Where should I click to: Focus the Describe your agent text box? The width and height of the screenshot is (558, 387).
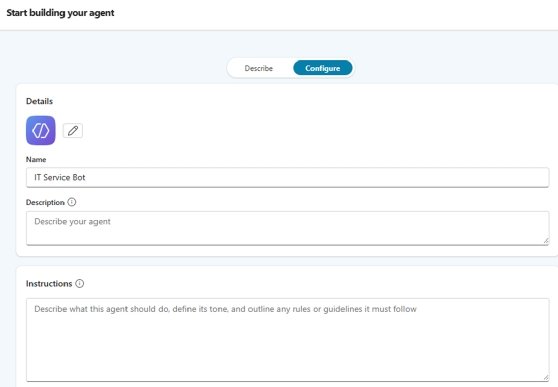[288, 228]
